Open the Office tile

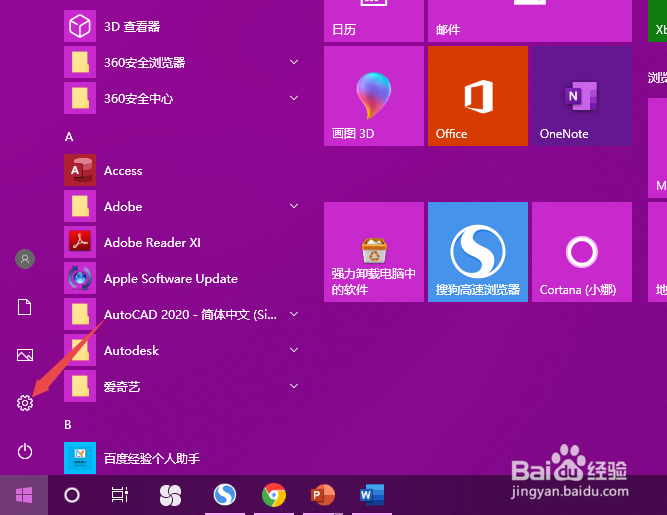[478, 96]
